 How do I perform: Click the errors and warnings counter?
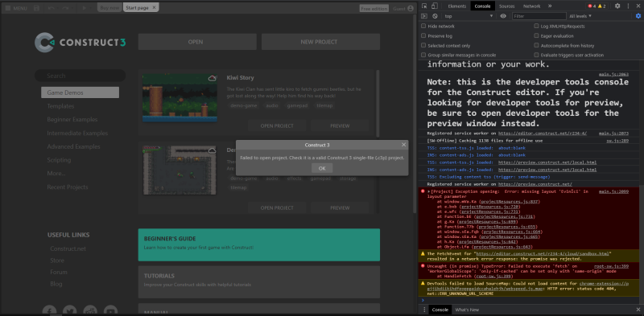(597, 6)
